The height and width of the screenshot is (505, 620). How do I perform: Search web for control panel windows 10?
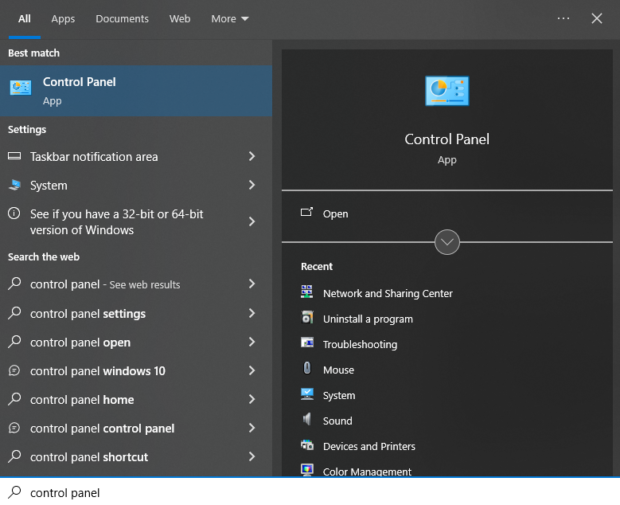[136, 371]
